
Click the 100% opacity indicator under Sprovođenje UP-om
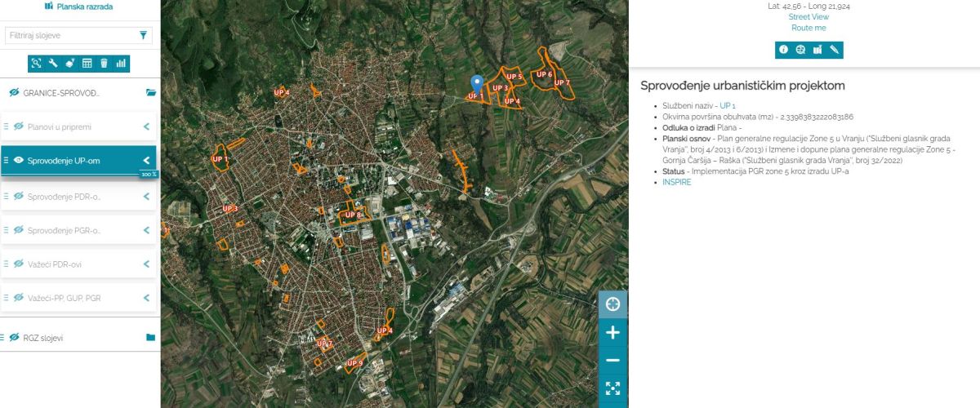[x=148, y=175]
